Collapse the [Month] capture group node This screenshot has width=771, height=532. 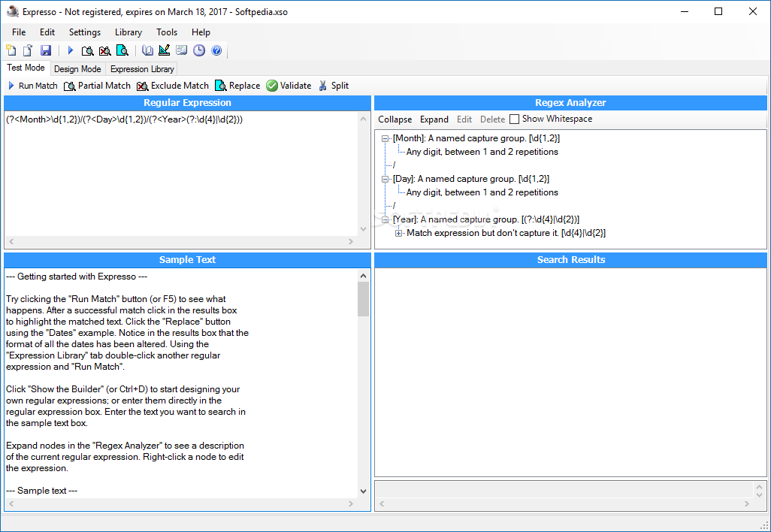coord(385,139)
